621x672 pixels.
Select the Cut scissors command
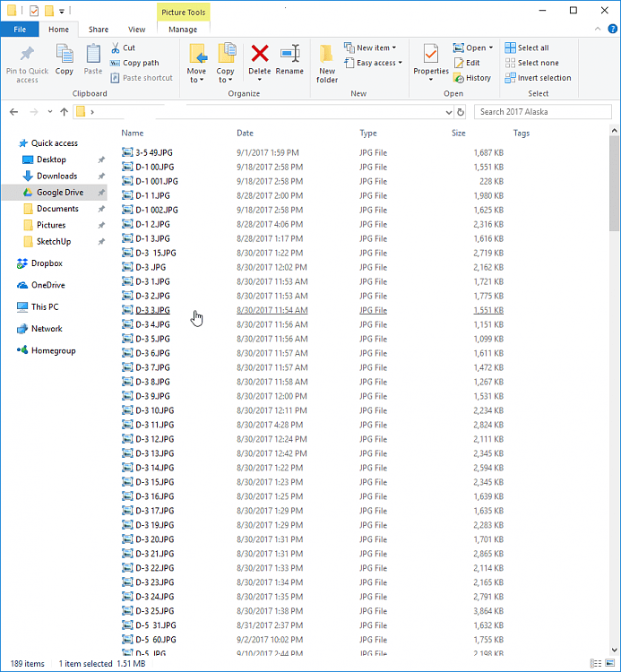click(x=123, y=47)
